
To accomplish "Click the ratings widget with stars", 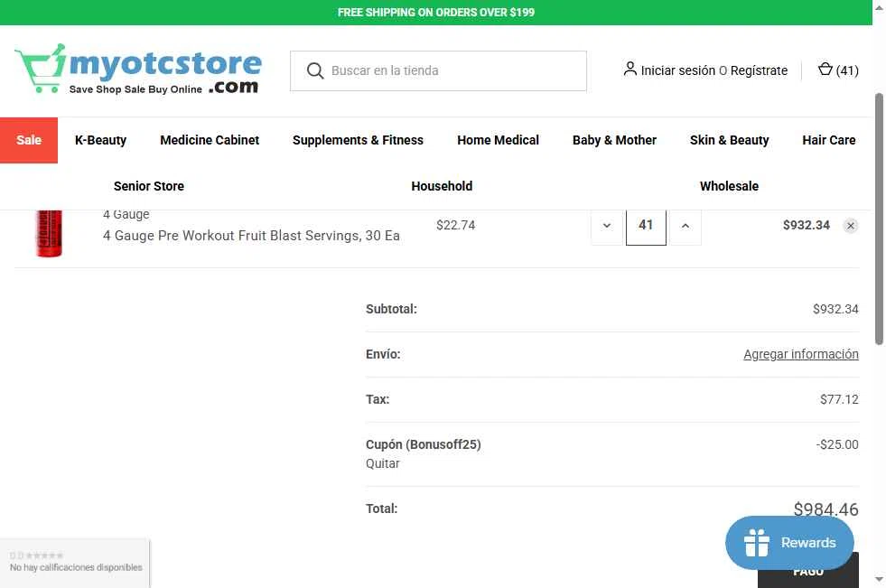I will [75, 563].
